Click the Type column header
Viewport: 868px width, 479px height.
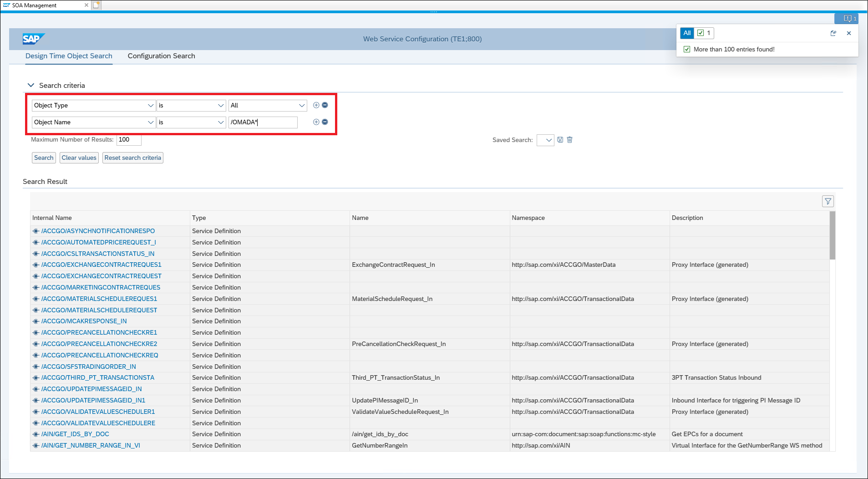[x=270, y=218]
